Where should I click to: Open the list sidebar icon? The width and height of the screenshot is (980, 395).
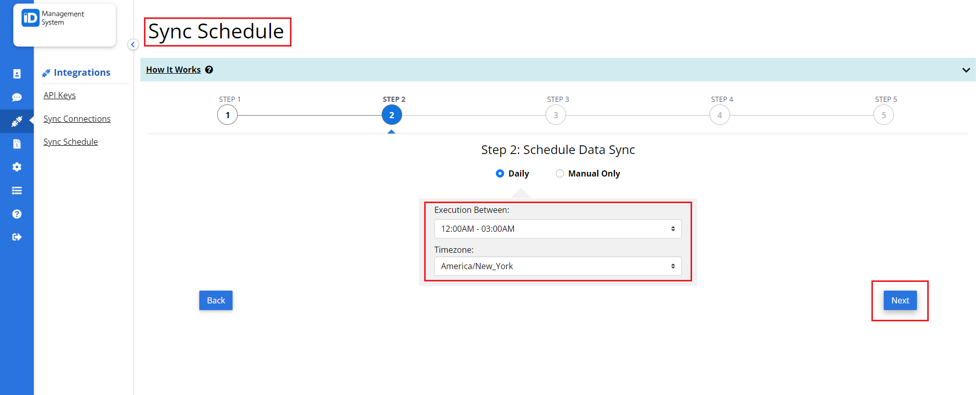17,190
